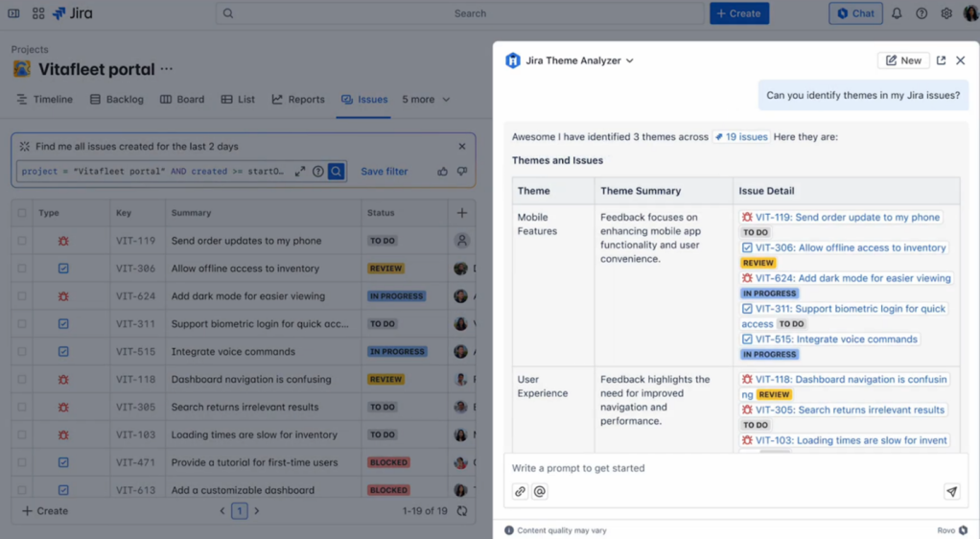Viewport: 980px width, 539px height.
Task: Open VIT-613 customizable dashboard issue
Action: coord(243,490)
